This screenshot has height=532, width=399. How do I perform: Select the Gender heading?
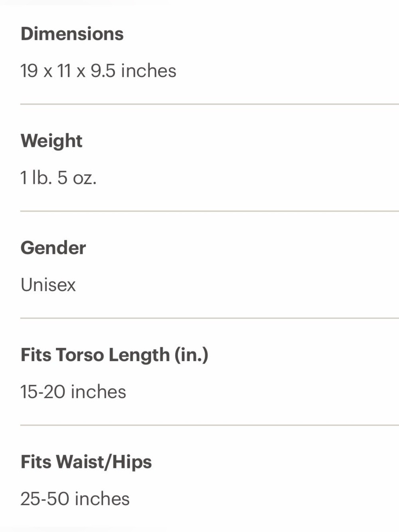click(x=53, y=248)
